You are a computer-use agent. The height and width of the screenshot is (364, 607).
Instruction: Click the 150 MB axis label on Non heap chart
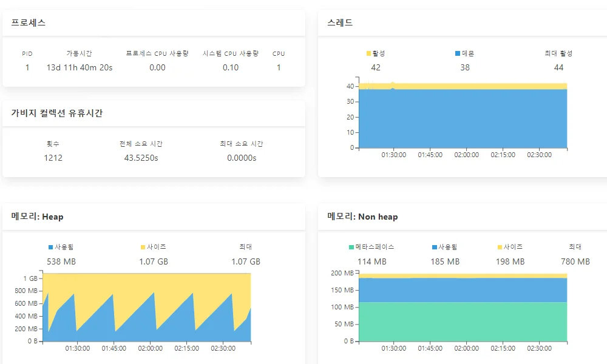[342, 290]
